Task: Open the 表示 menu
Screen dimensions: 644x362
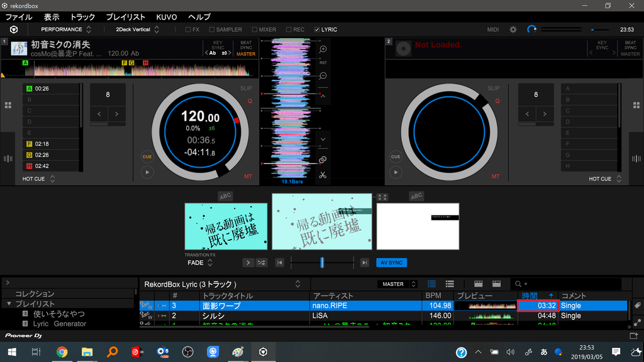Action: [52, 17]
